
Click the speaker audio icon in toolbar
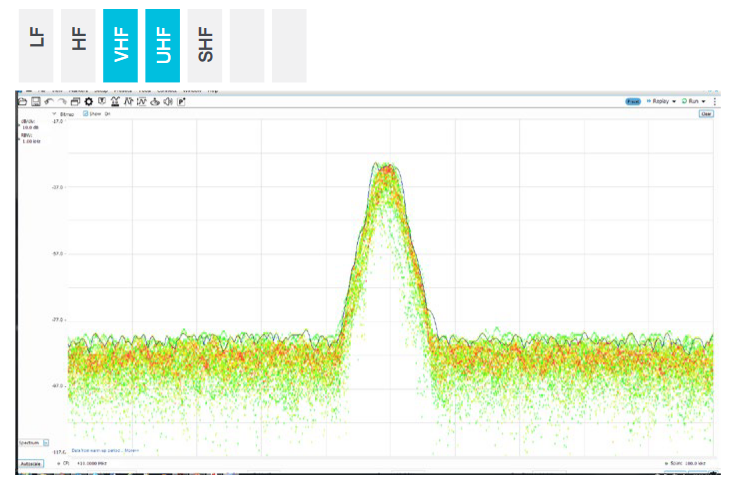[168, 102]
